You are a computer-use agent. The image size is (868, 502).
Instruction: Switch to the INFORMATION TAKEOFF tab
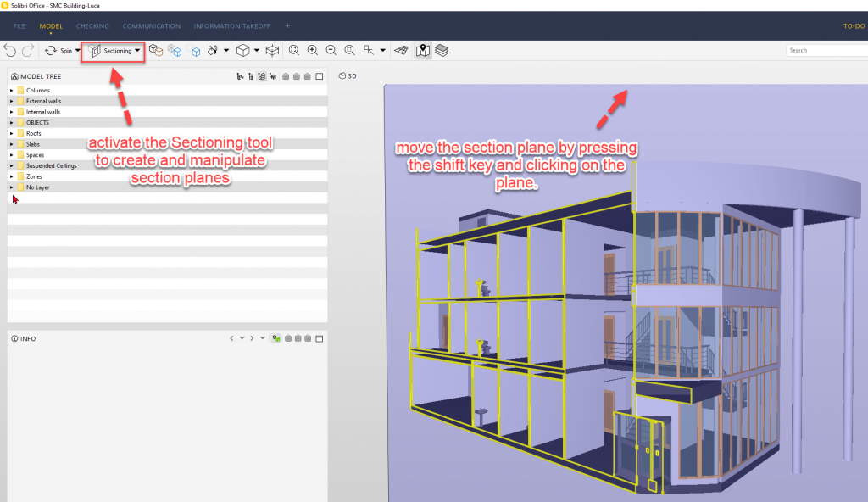pyautogui.click(x=232, y=26)
